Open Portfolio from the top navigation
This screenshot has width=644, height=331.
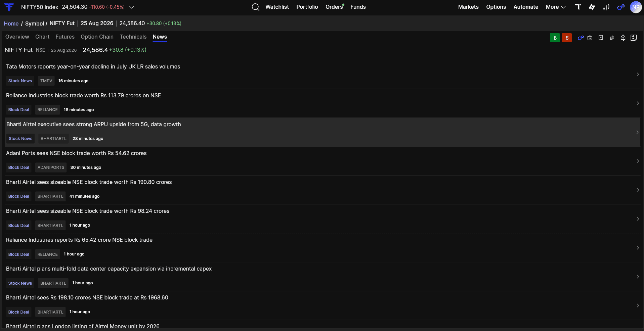307,7
